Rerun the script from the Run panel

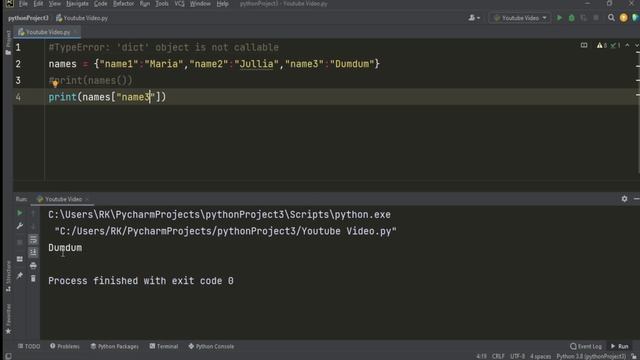pos(20,213)
